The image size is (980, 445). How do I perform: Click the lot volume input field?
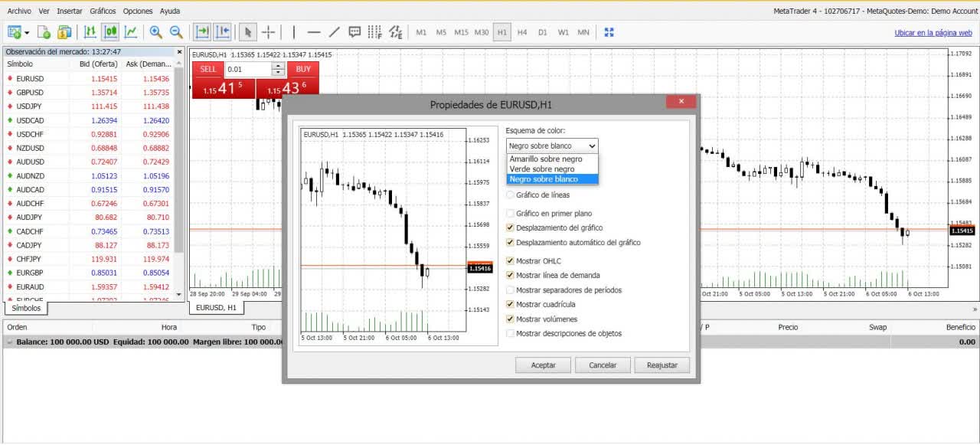(248, 69)
